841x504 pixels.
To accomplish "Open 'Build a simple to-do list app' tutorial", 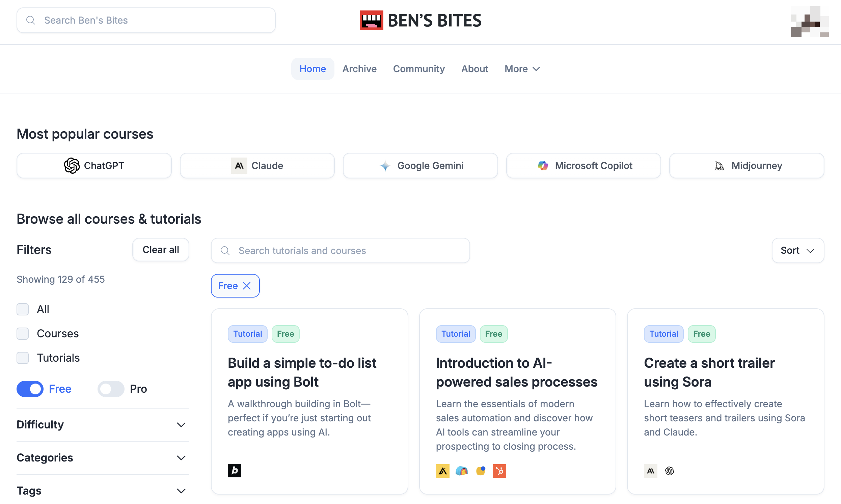I will click(302, 372).
